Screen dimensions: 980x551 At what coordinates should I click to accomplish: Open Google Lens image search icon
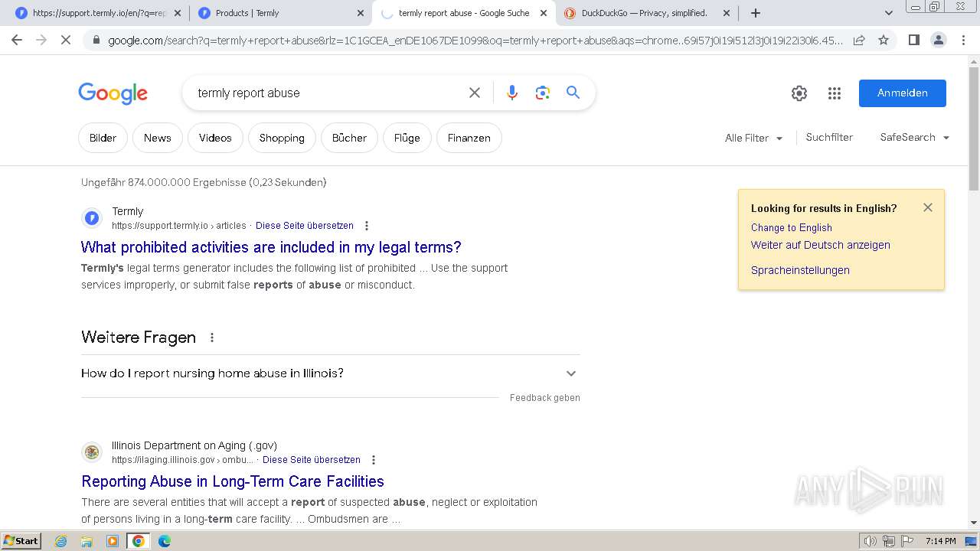543,93
